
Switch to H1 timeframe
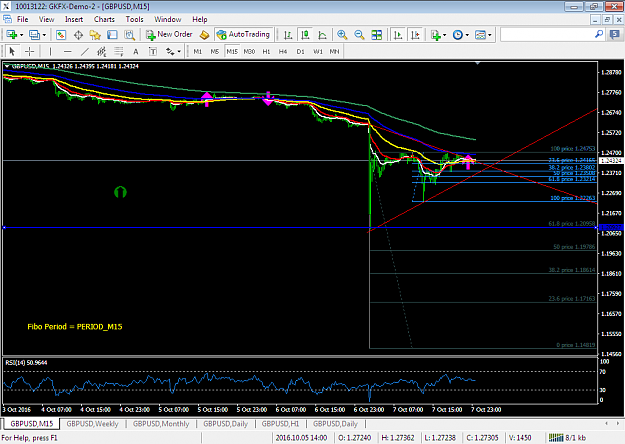tap(266, 51)
